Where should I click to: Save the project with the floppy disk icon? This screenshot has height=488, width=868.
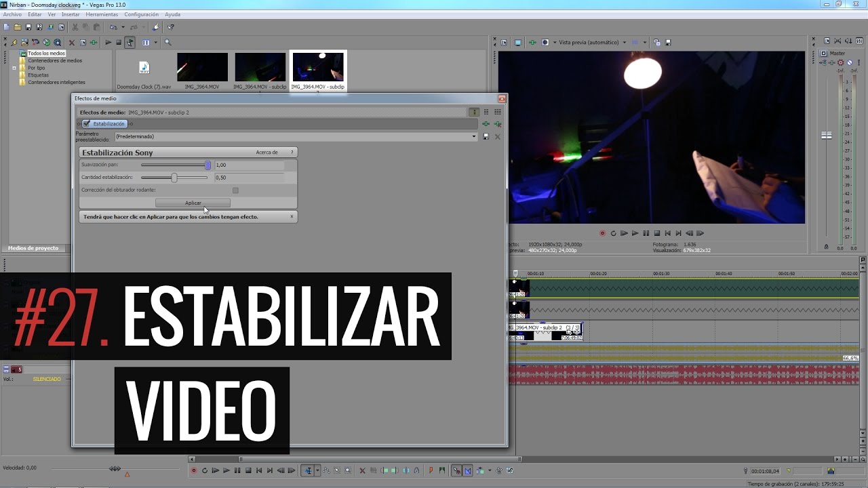click(x=28, y=27)
